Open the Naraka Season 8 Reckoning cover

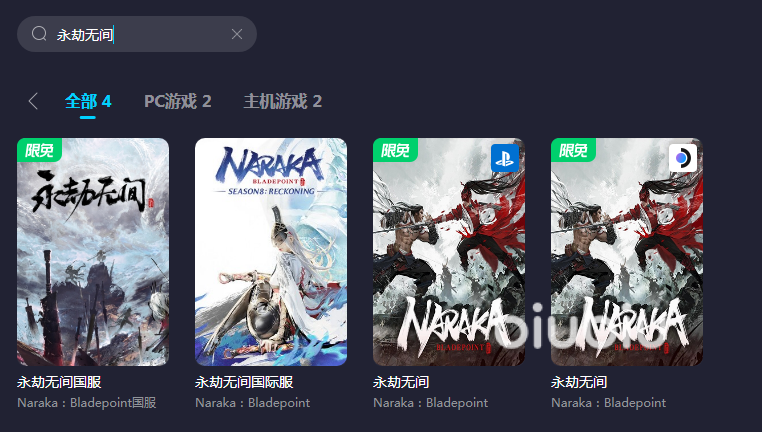271,252
